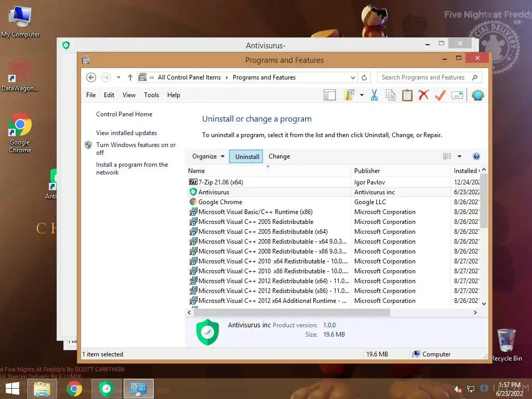Click Igor Pavlov publisher cell

click(369, 182)
